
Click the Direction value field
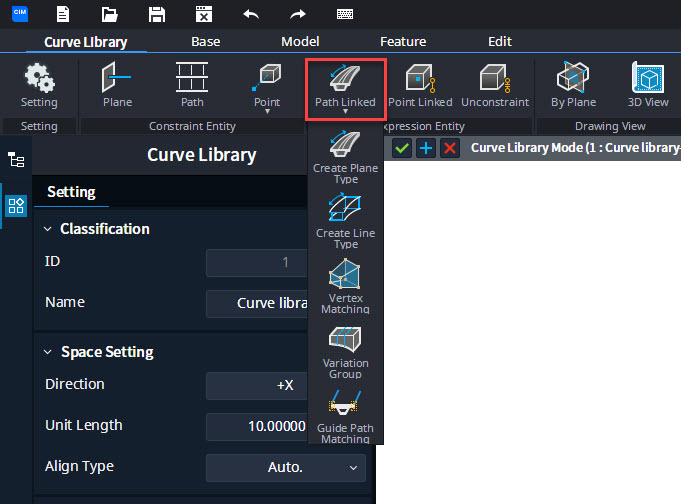click(x=257, y=385)
